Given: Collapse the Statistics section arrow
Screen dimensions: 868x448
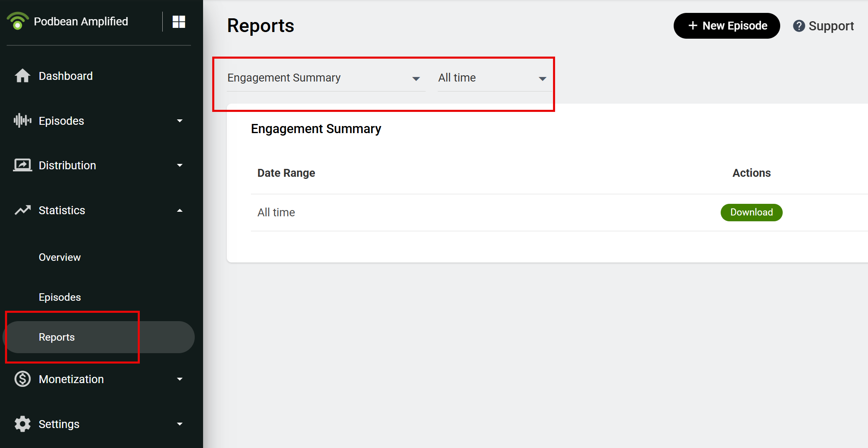Looking at the screenshot, I should 180,210.
